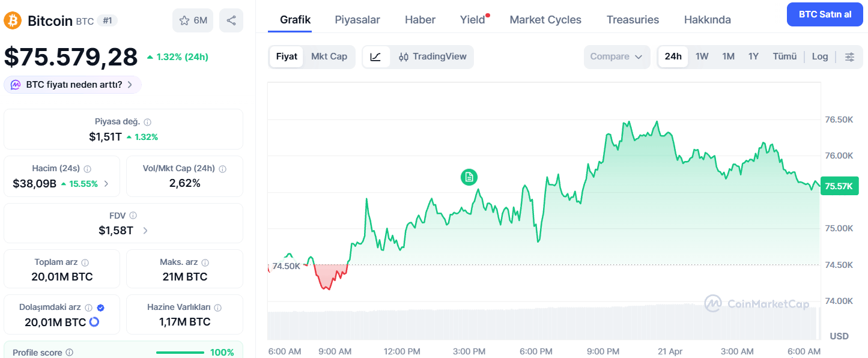
Task: Open 'BTC fiyatı neden arttı?' link
Action: click(73, 85)
